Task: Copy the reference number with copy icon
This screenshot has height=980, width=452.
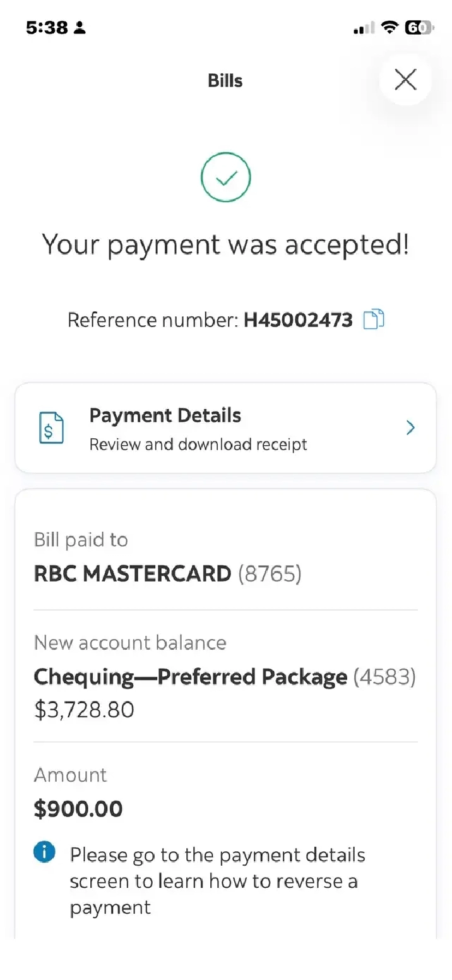Action: (374, 320)
